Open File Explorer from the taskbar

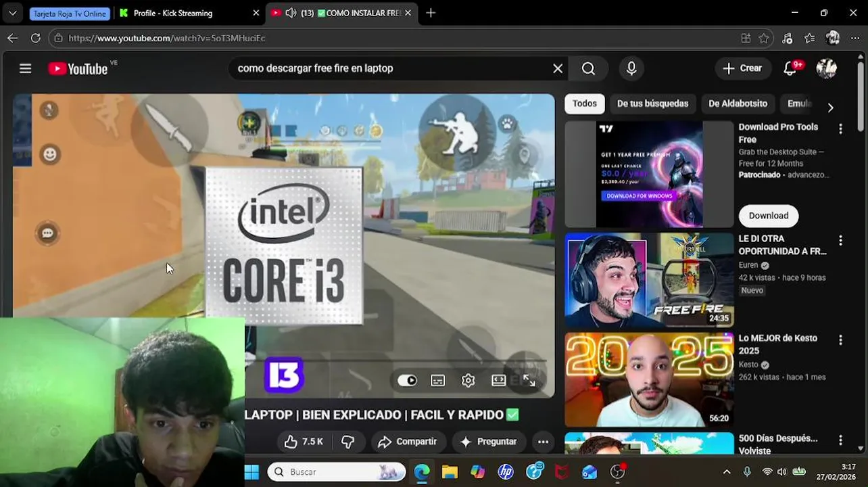(450, 472)
